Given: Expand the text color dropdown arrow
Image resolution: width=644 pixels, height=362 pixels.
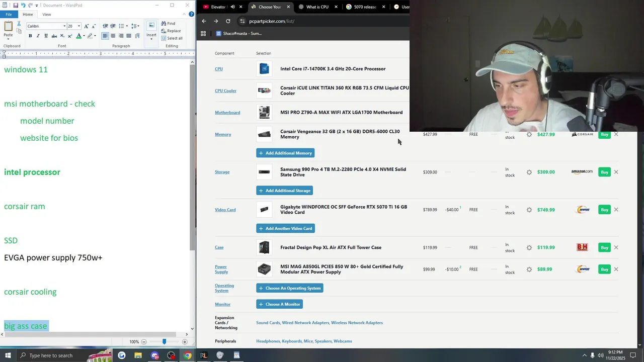Looking at the screenshot, I should pyautogui.click(x=84, y=36).
